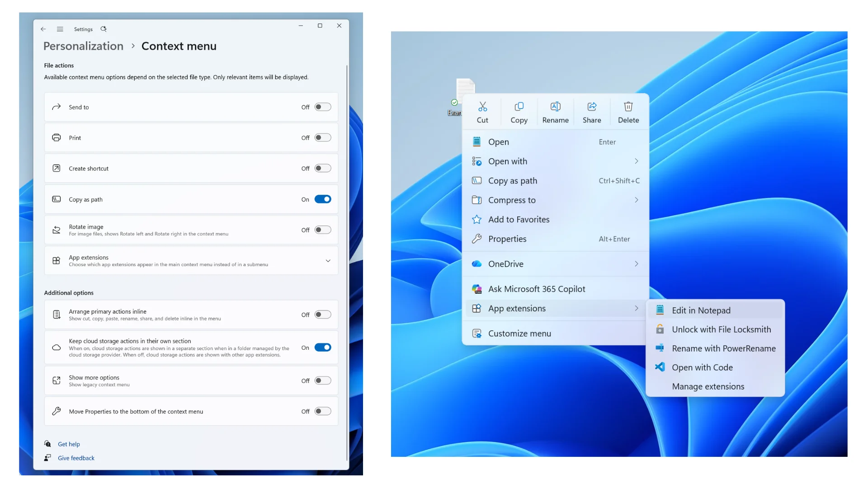This screenshot has width=868, height=488.
Task: Select Edit in Notepad from submenu
Action: 715,310
